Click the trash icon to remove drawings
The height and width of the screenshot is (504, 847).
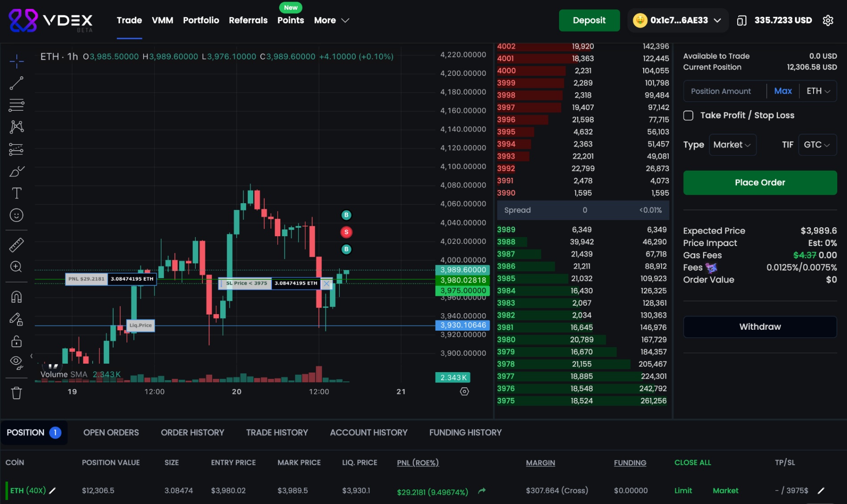click(x=16, y=393)
